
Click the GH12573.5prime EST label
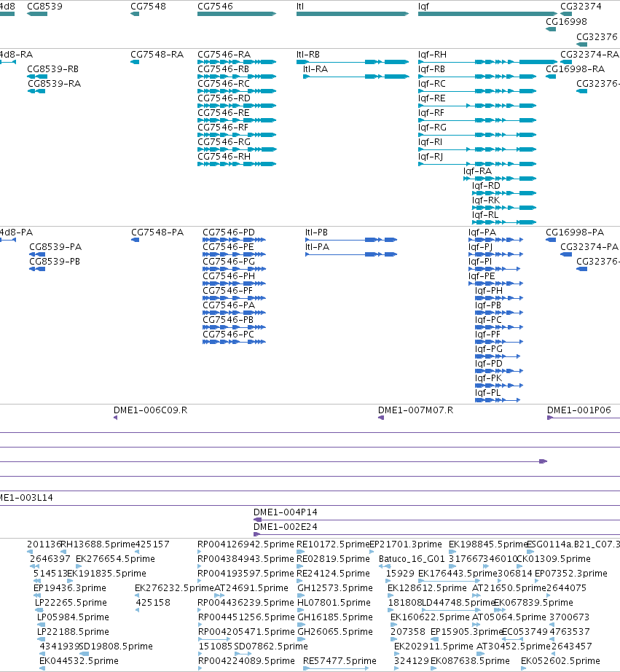point(335,588)
